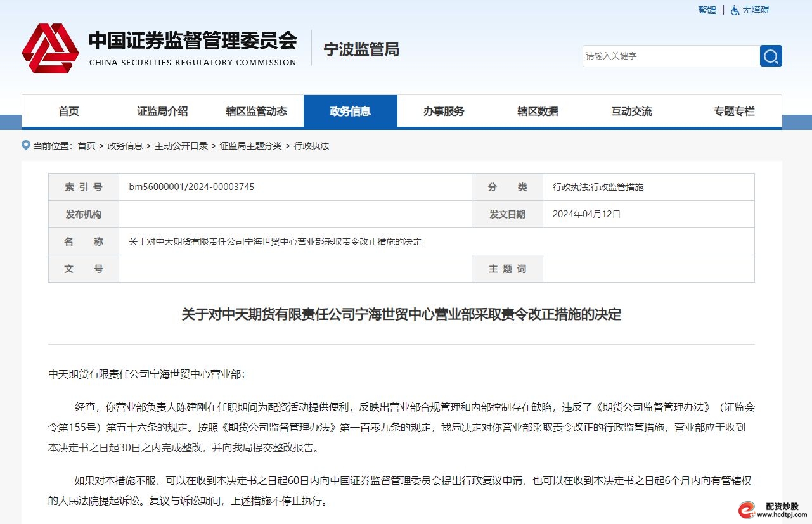Open the 辖区监管动态 navigation tab
The width and height of the screenshot is (812, 524).
tap(256, 112)
